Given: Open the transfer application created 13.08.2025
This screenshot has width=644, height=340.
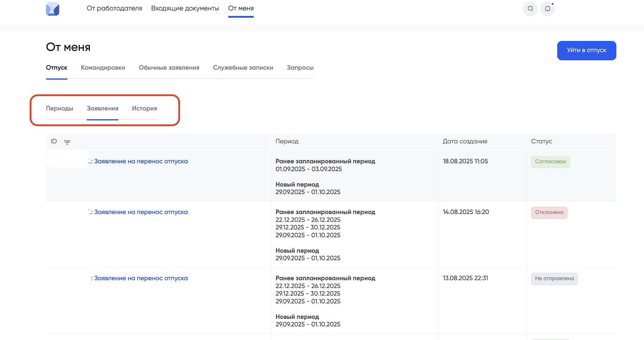Looking at the screenshot, I should coord(141,279).
